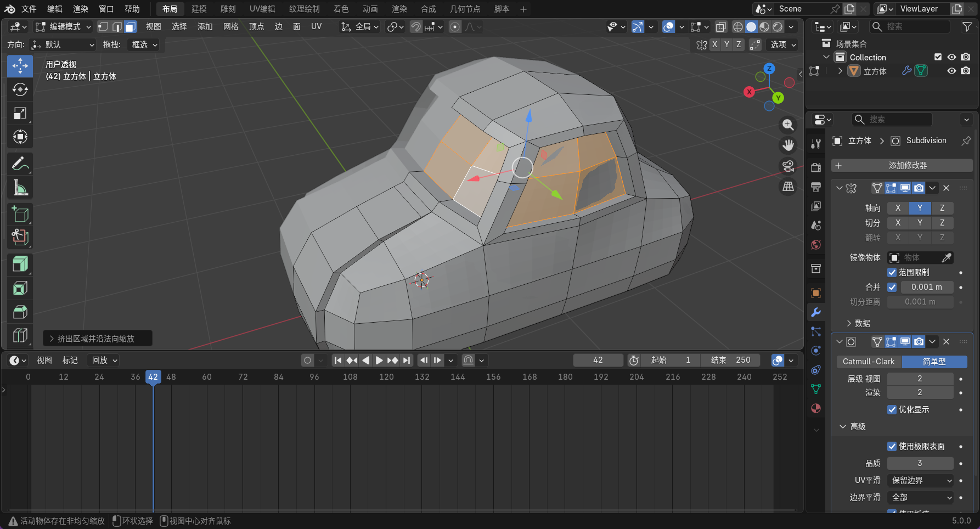Switch to the 建模 workspace tab
Viewport: 980px width, 529px height.
point(199,9)
